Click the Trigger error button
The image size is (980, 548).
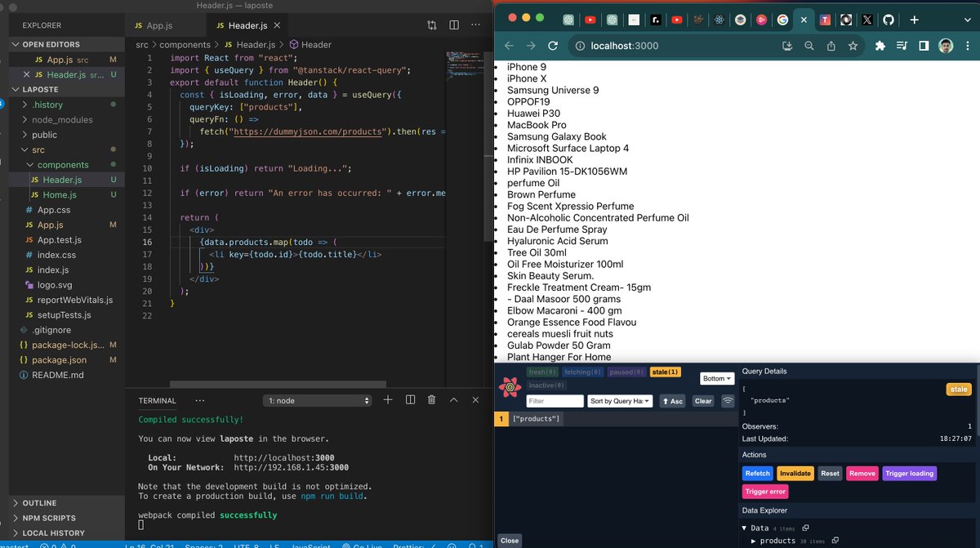point(765,492)
